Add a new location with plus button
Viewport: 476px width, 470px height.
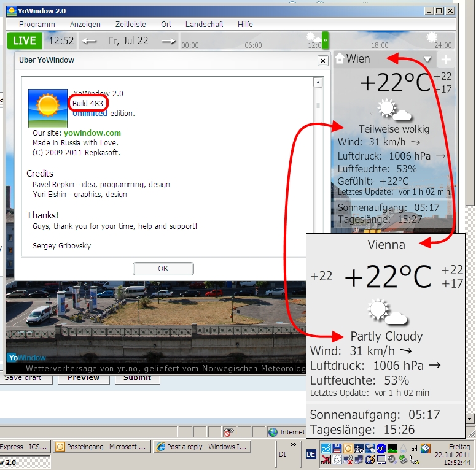coord(446,60)
